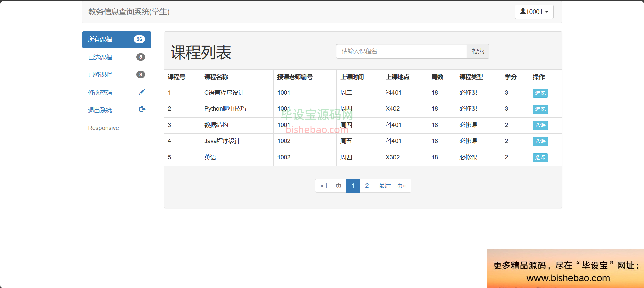Open 已选课程 in the sidebar
The width and height of the screenshot is (644, 288).
116,57
